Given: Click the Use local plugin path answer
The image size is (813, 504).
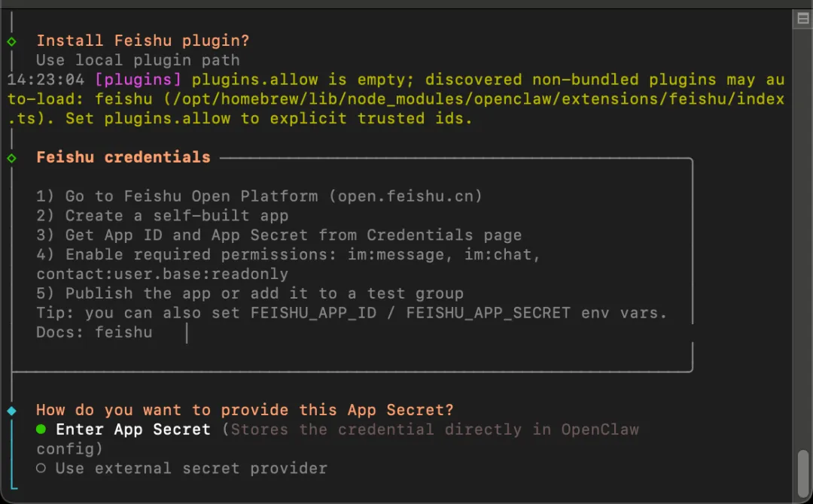Looking at the screenshot, I should pos(138,60).
